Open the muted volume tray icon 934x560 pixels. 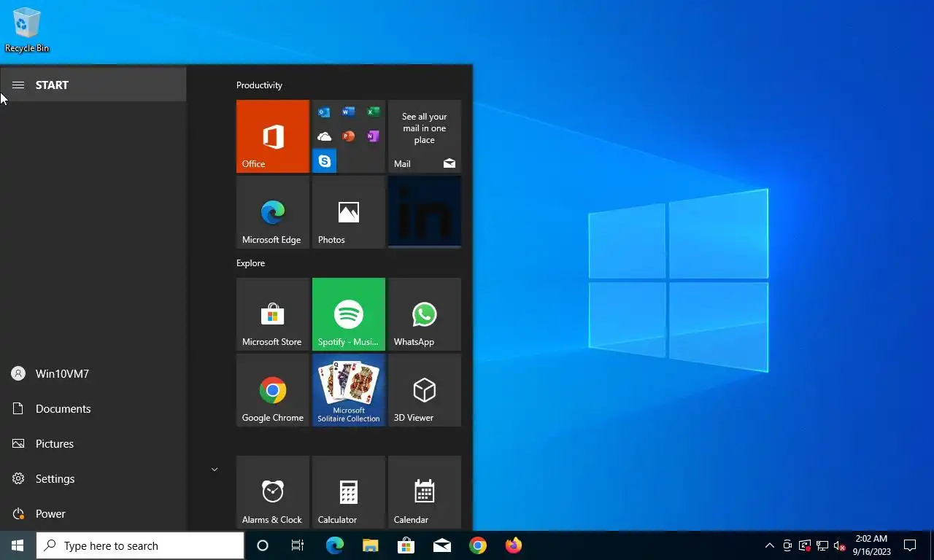pos(840,545)
